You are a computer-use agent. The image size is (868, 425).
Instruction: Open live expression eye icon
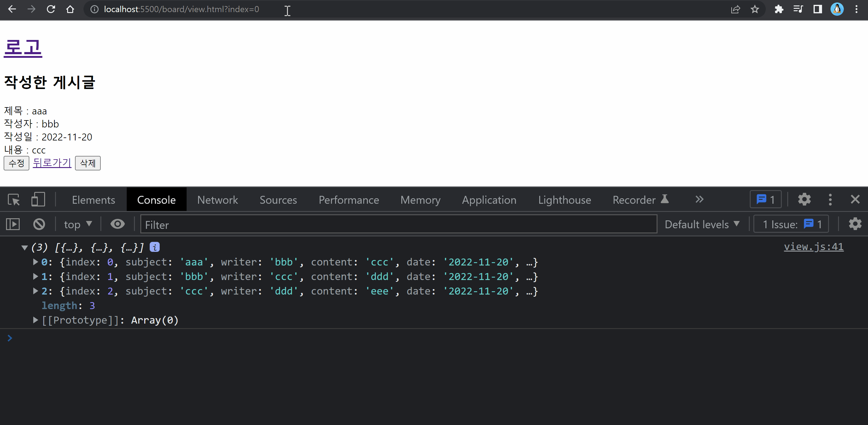[118, 224]
